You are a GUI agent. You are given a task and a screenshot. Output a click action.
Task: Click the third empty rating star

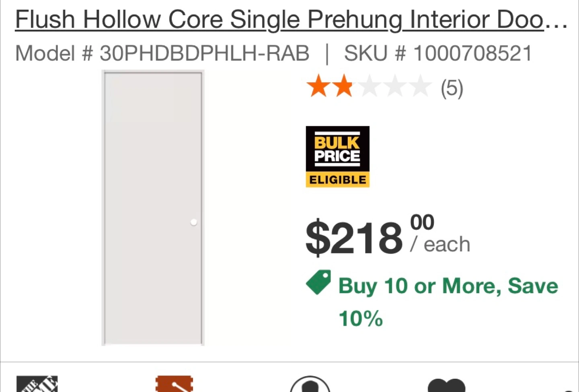coord(369,86)
